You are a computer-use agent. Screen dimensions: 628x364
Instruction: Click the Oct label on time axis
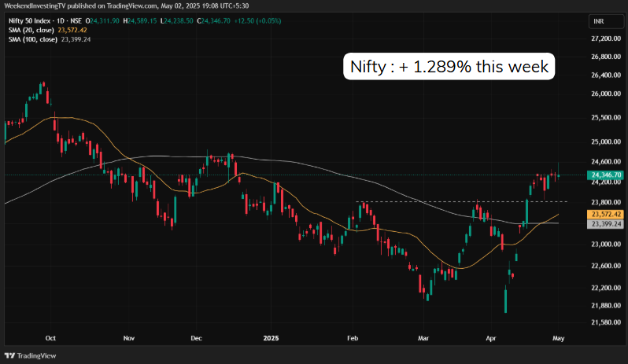50,338
